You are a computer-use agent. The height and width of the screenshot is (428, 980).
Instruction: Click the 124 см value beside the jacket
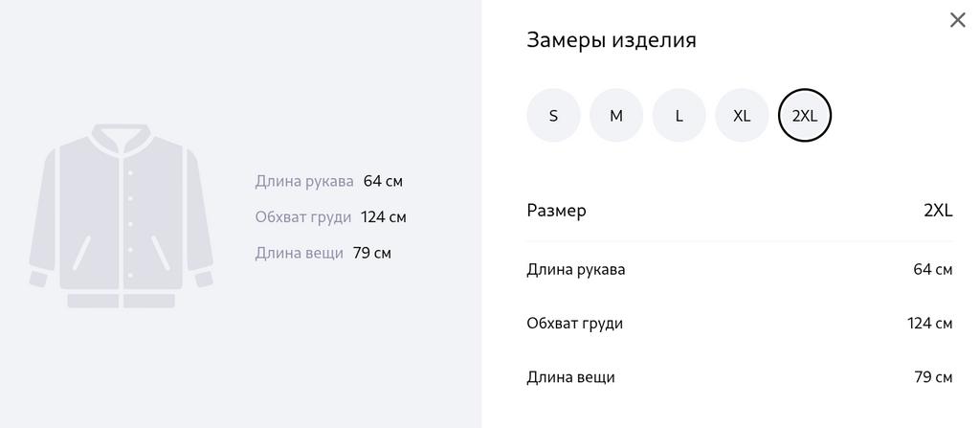(384, 217)
